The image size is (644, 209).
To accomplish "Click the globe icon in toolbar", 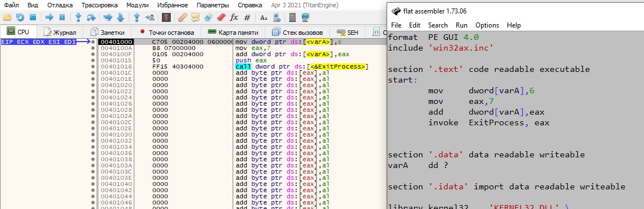I will (x=305, y=17).
